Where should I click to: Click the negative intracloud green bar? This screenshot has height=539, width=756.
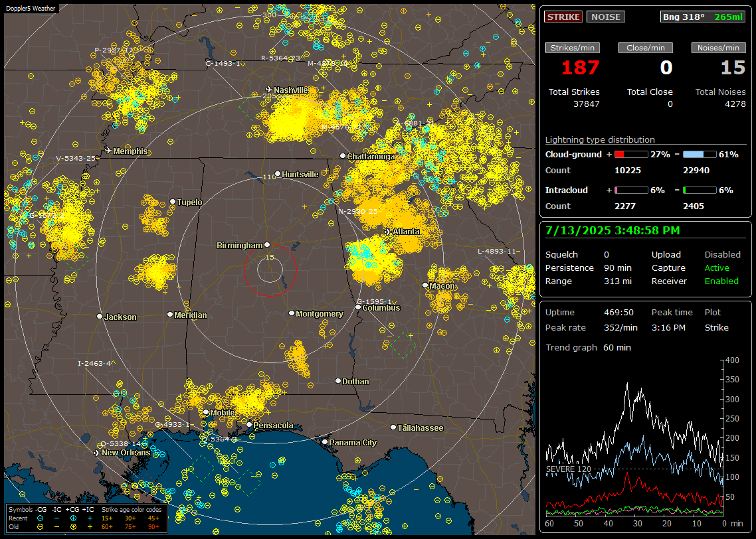pos(700,191)
